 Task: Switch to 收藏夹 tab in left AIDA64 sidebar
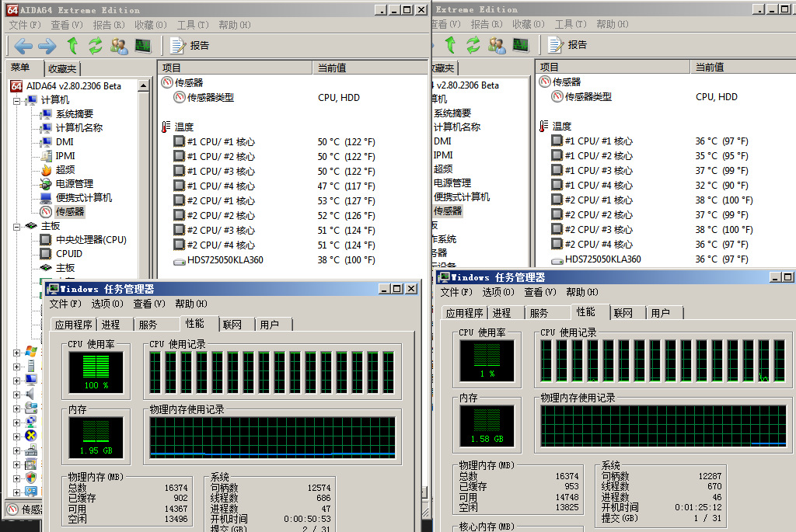point(62,68)
